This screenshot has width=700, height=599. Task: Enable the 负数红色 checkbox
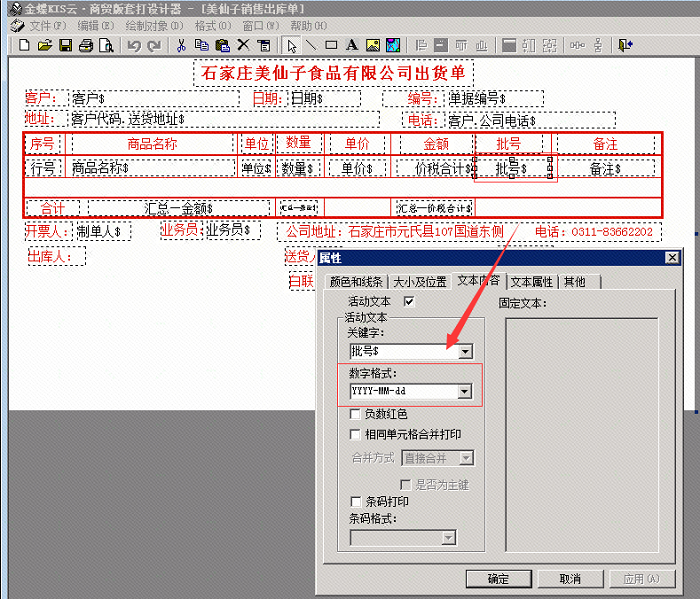(x=355, y=414)
